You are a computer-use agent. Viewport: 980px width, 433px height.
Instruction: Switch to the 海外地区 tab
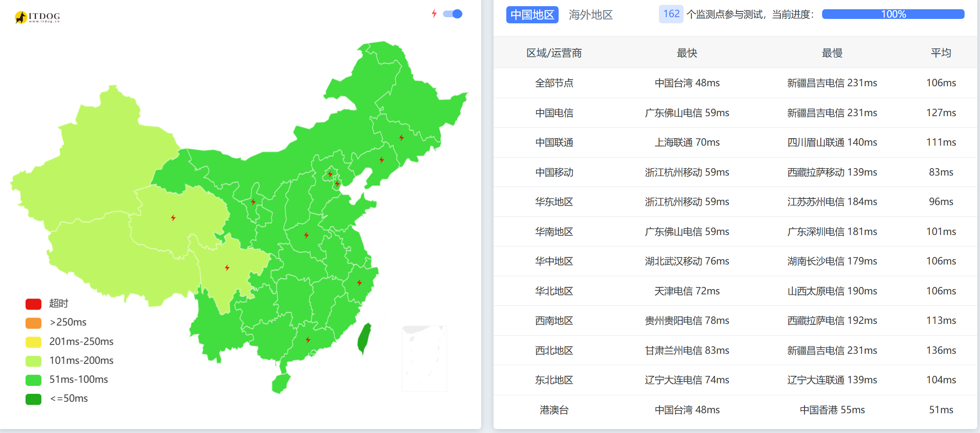tap(591, 15)
